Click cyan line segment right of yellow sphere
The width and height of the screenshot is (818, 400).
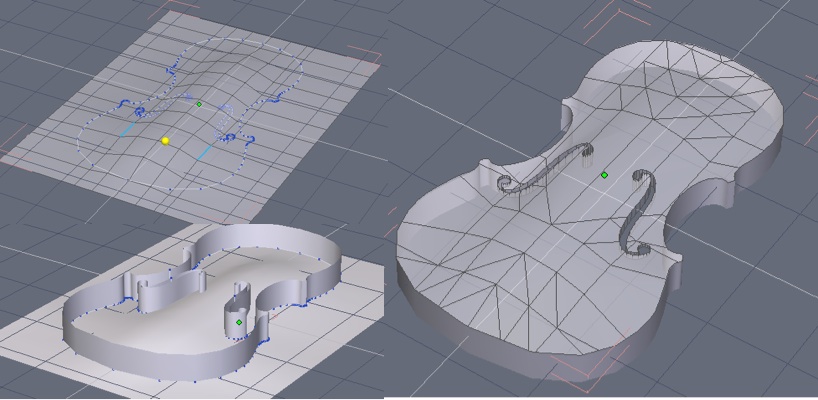204,153
